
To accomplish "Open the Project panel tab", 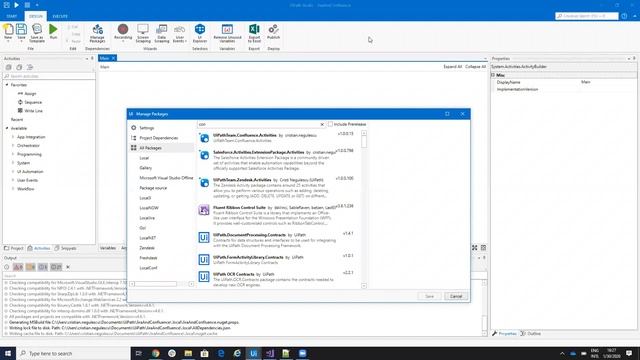I will 14,248.
